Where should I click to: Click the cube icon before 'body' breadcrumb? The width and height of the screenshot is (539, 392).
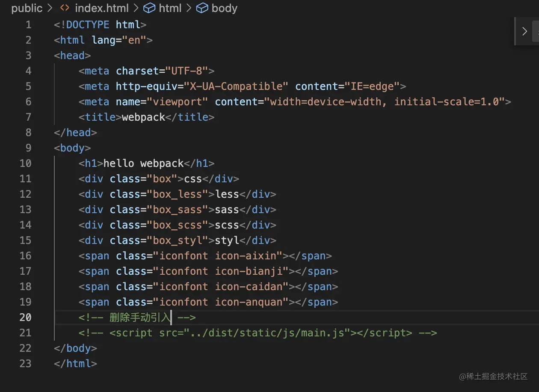click(202, 8)
